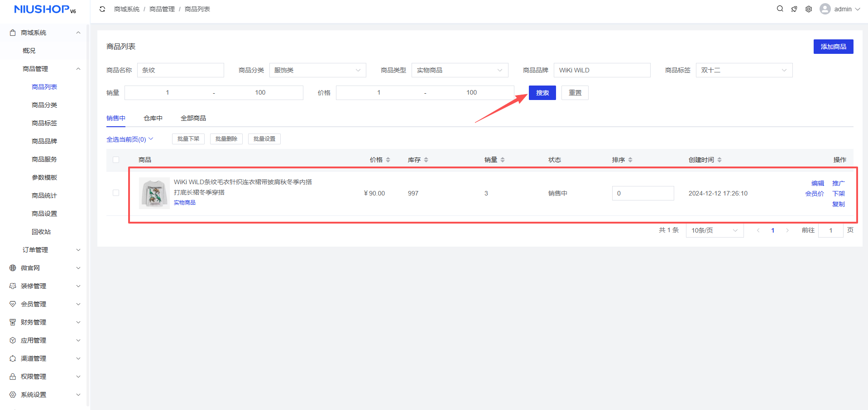Click the refresh icon beside the breadcrumb
Image resolution: width=868 pixels, height=410 pixels.
102,9
